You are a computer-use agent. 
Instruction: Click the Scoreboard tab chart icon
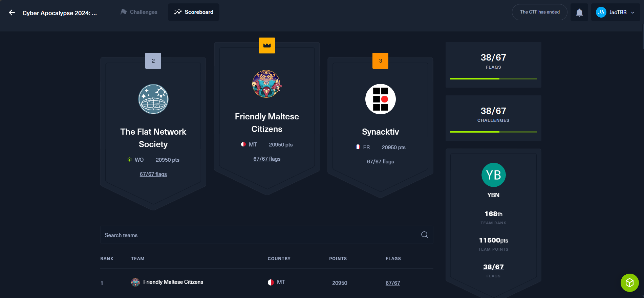[178, 12]
